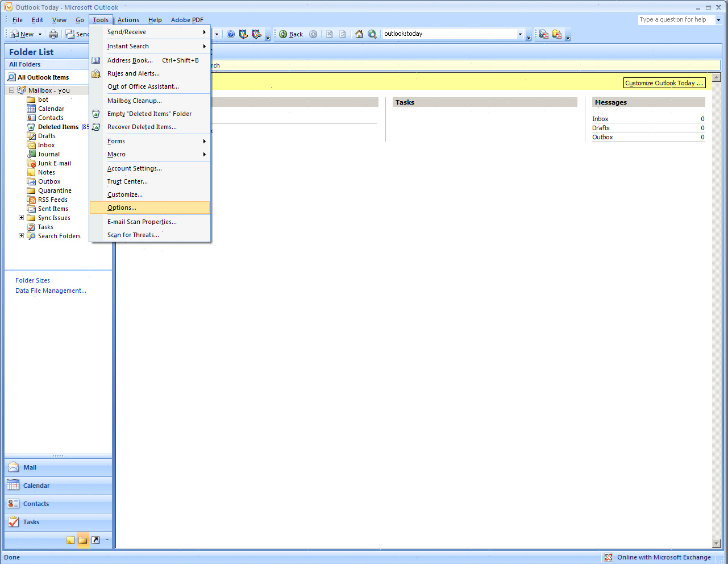Open Data File Management... link

pyautogui.click(x=51, y=291)
